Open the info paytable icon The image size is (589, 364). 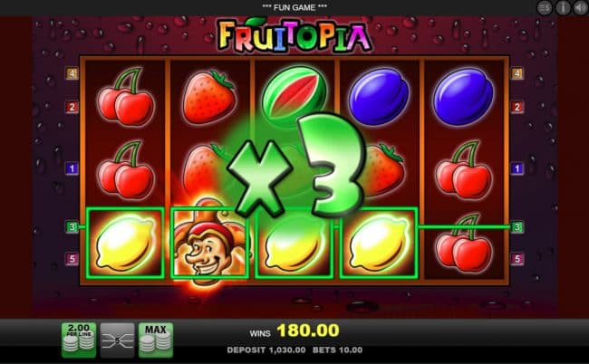[x=563, y=7]
